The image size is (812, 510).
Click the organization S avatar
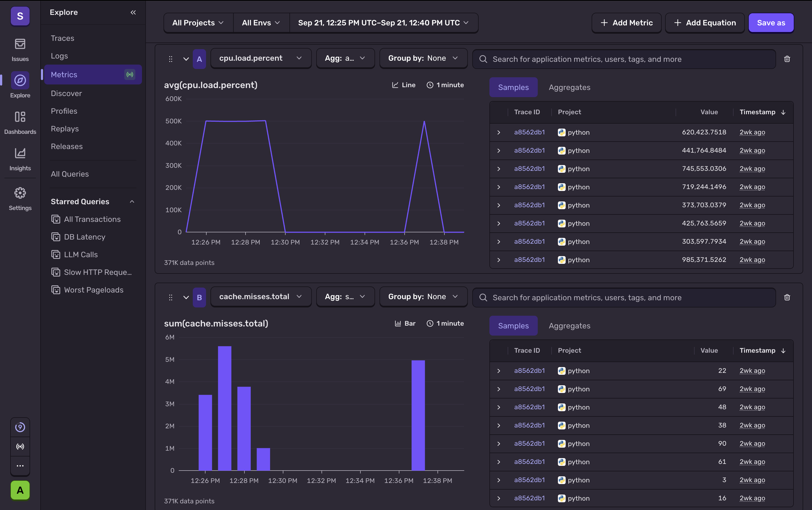coord(20,16)
